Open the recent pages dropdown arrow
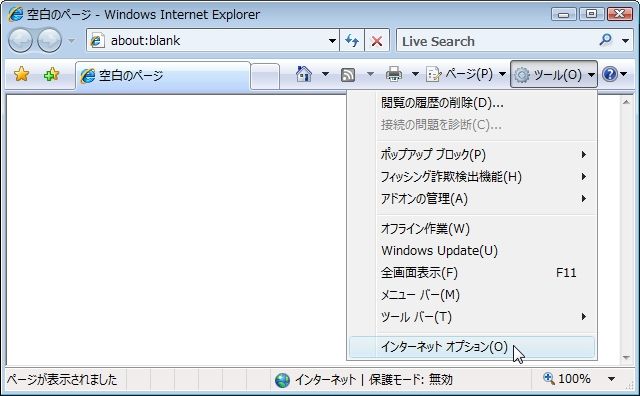This screenshot has width=640, height=396. 71,41
